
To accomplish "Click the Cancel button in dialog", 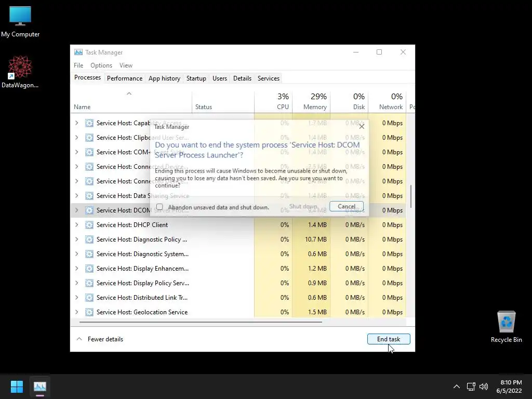I will coord(347,206).
